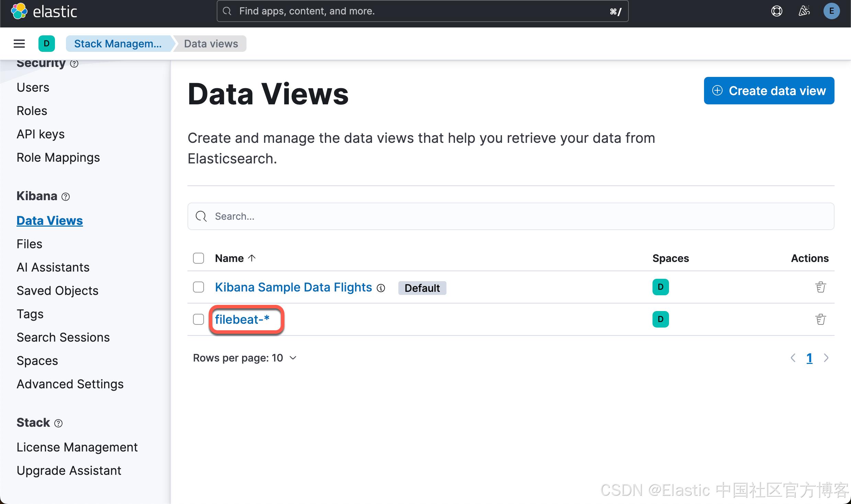Open Advanced Settings in sidebar
The height and width of the screenshot is (504, 851).
click(x=70, y=384)
